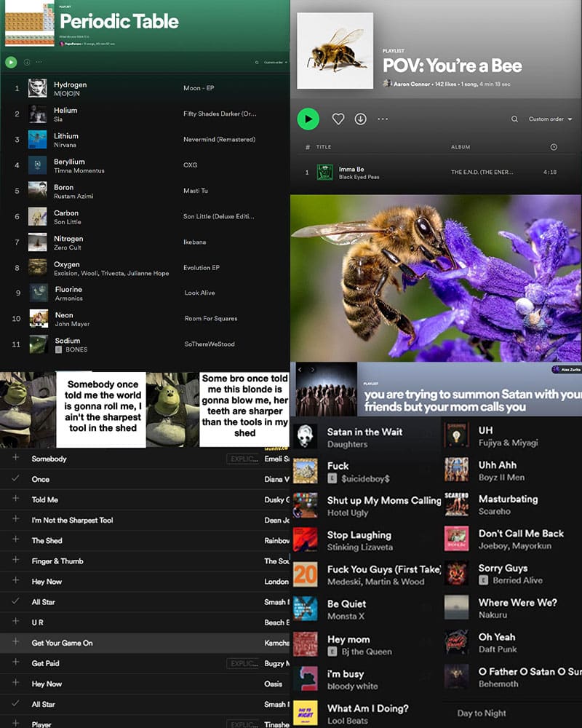
Task: Click the Sodium track album art
Action: [39, 344]
